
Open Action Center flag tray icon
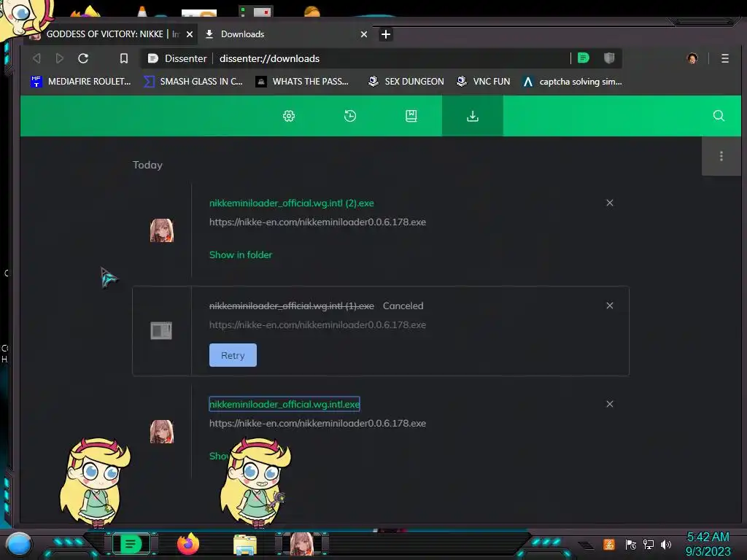point(631,545)
